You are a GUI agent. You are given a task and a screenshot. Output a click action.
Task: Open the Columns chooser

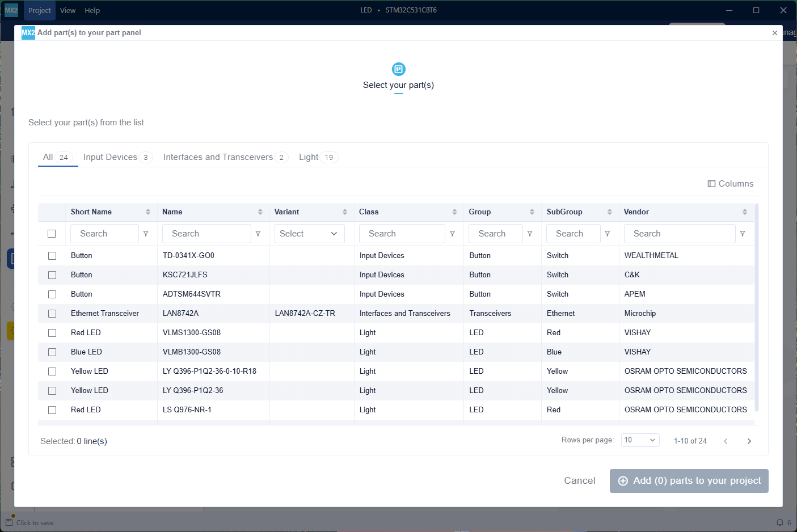click(x=731, y=184)
